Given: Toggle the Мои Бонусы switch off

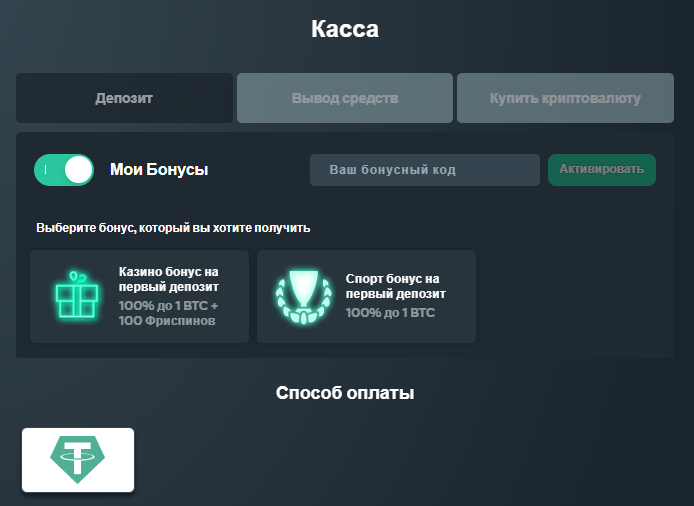Looking at the screenshot, I should (64, 170).
